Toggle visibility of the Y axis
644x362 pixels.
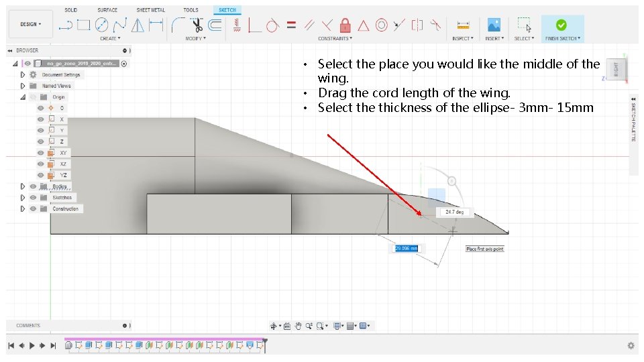pyautogui.click(x=40, y=131)
